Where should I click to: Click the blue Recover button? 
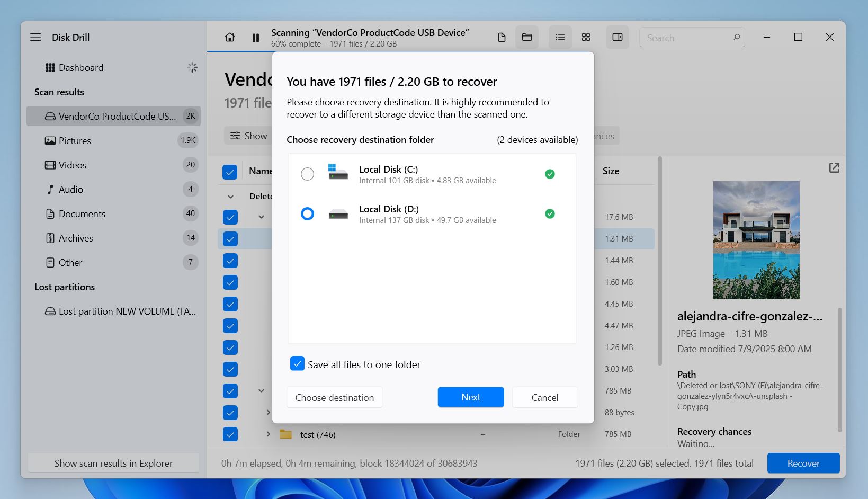click(803, 463)
